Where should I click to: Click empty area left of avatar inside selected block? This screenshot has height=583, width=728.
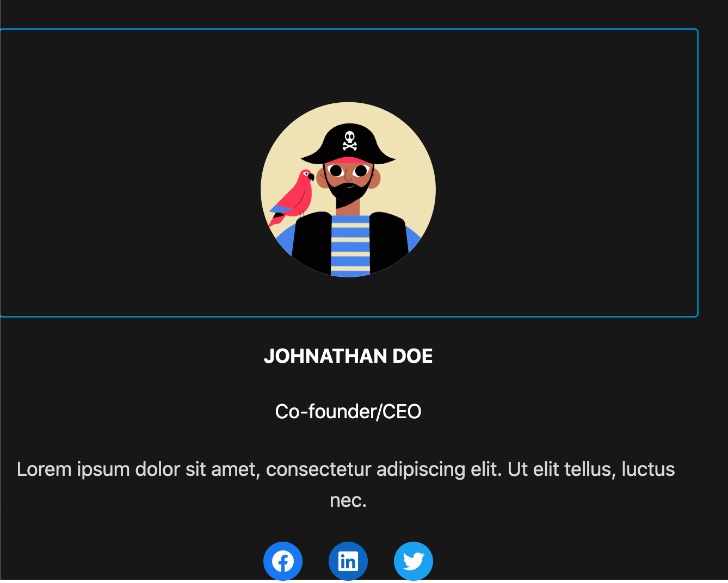131,173
